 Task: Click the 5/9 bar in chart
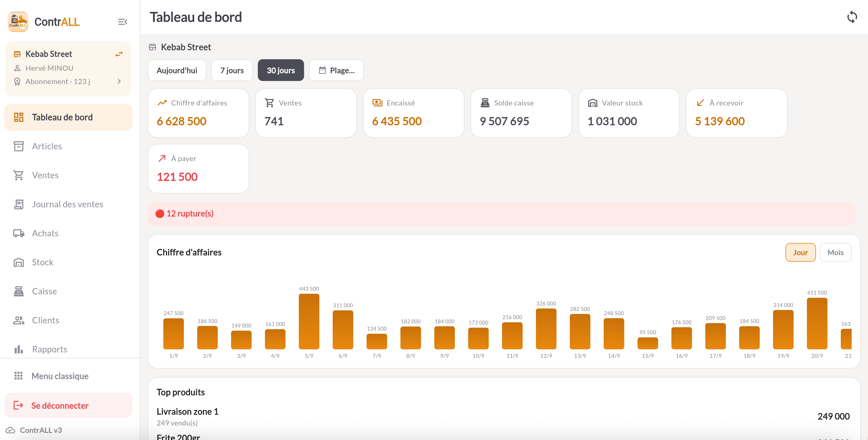(x=309, y=321)
